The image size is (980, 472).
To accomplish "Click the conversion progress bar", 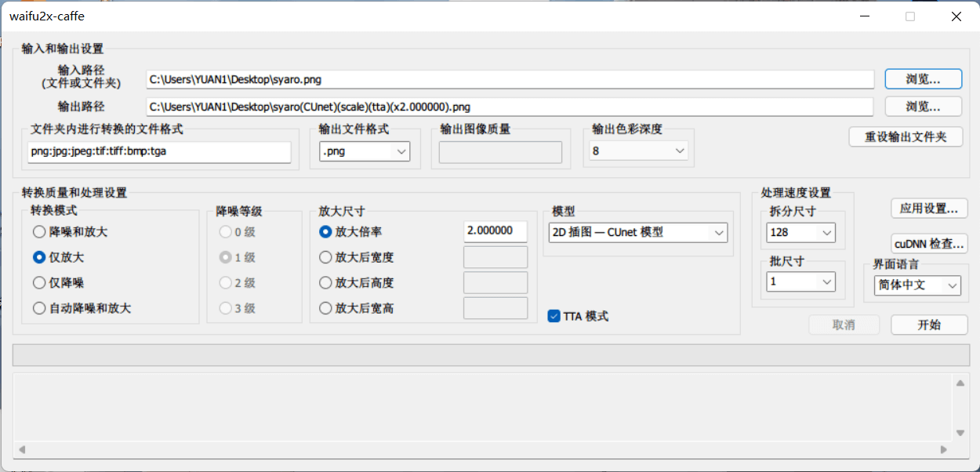I will (x=491, y=355).
